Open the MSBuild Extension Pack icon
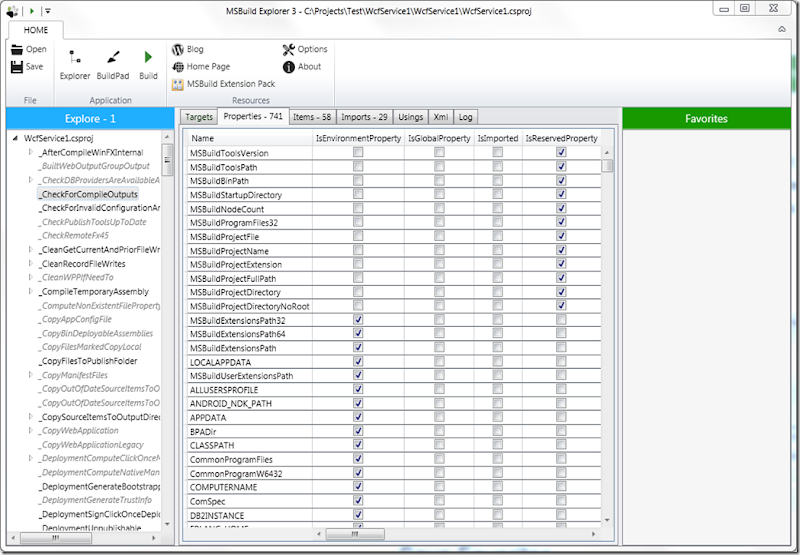Screen dimensions: 800x555 178,84
